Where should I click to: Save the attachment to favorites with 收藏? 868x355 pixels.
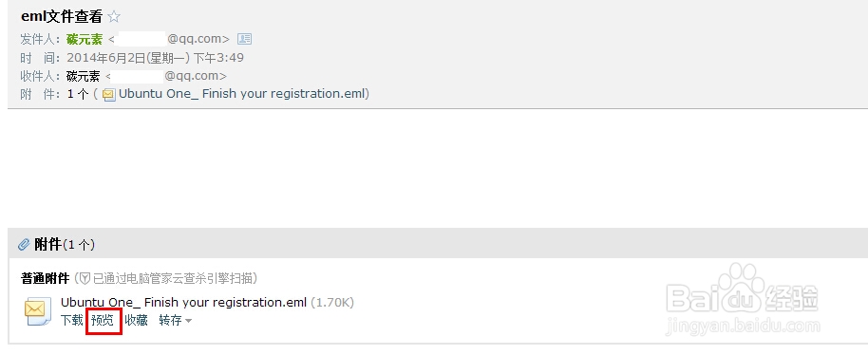[x=136, y=320]
